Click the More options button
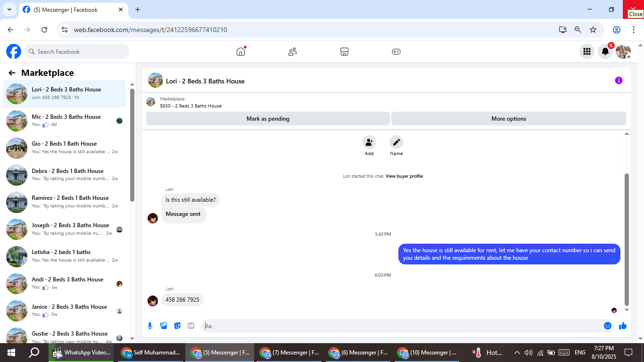The image size is (644, 362). coord(509,119)
